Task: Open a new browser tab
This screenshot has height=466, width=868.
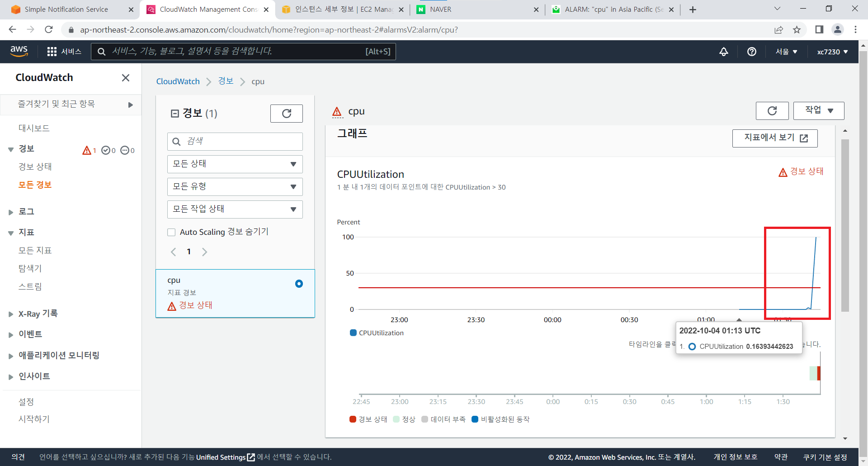Action: (x=693, y=10)
